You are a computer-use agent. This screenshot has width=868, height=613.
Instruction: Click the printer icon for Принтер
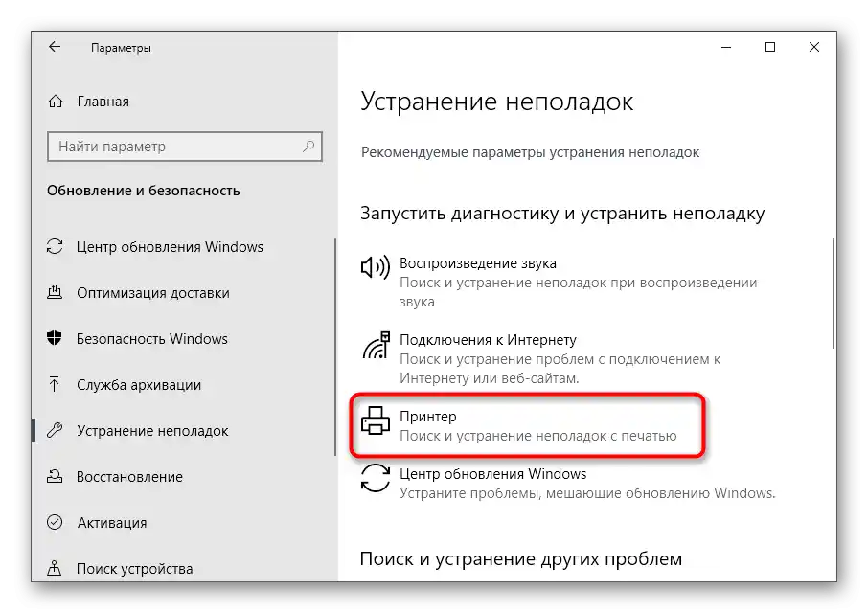point(376,420)
